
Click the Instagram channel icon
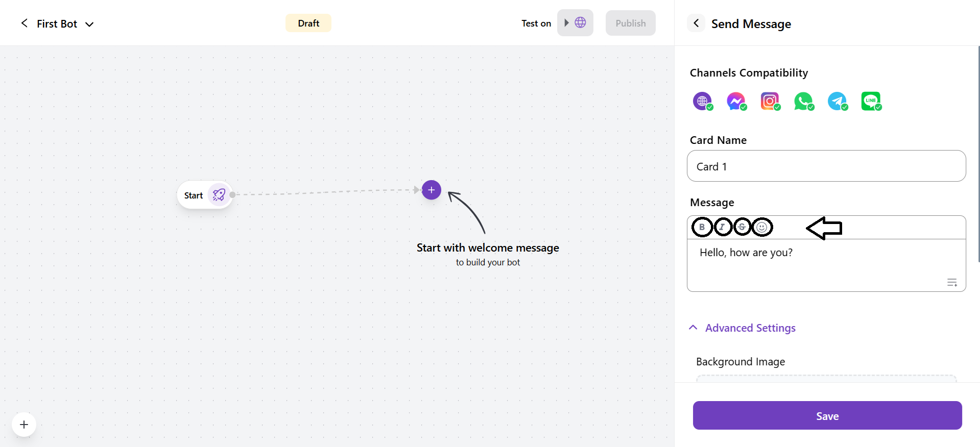point(770,101)
